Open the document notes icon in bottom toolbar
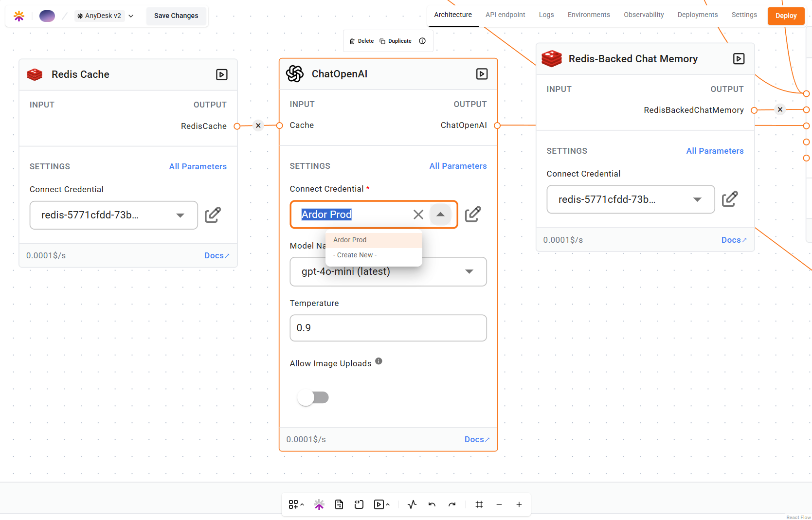This screenshot has width=812, height=520. (339, 504)
